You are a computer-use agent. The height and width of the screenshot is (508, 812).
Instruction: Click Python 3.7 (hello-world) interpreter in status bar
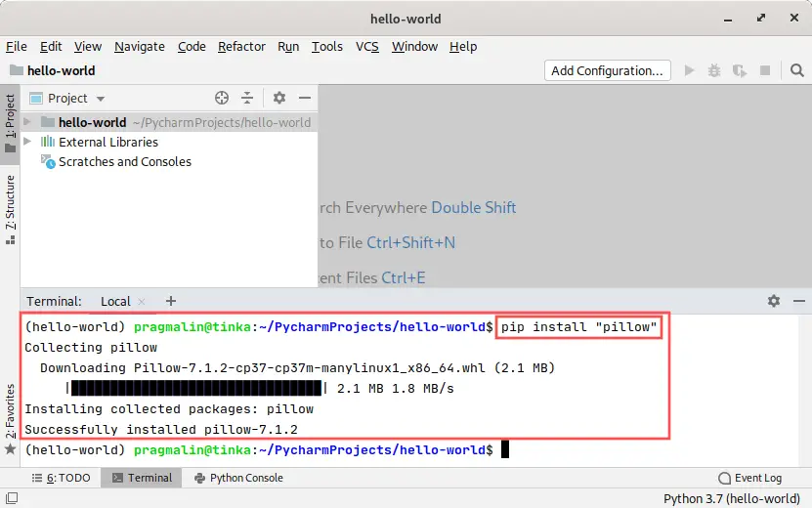tap(732, 498)
